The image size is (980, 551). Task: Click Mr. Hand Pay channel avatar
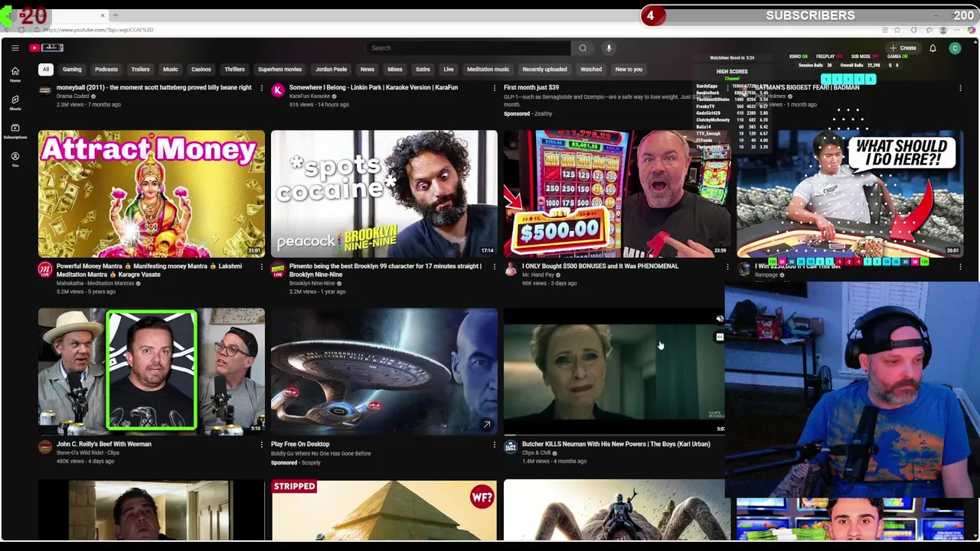pos(511,270)
